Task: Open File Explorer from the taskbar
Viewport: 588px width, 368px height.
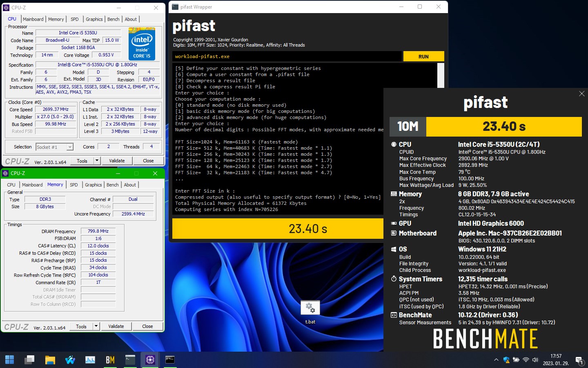Action: (x=50, y=360)
